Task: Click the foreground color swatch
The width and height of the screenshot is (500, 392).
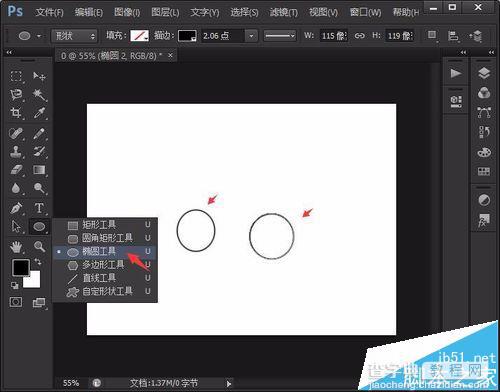Action: (x=21, y=267)
